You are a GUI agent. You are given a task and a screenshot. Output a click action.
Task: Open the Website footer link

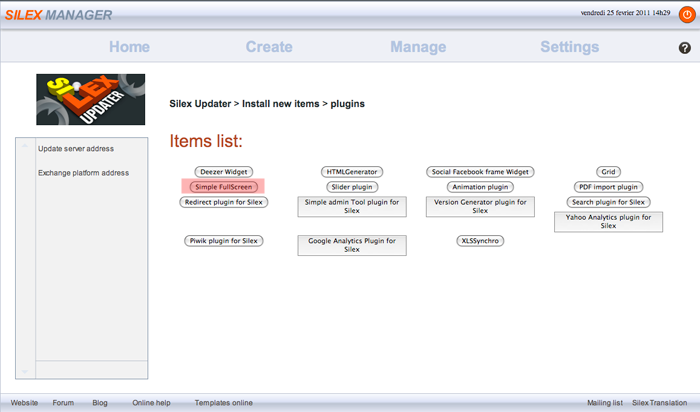(25, 403)
